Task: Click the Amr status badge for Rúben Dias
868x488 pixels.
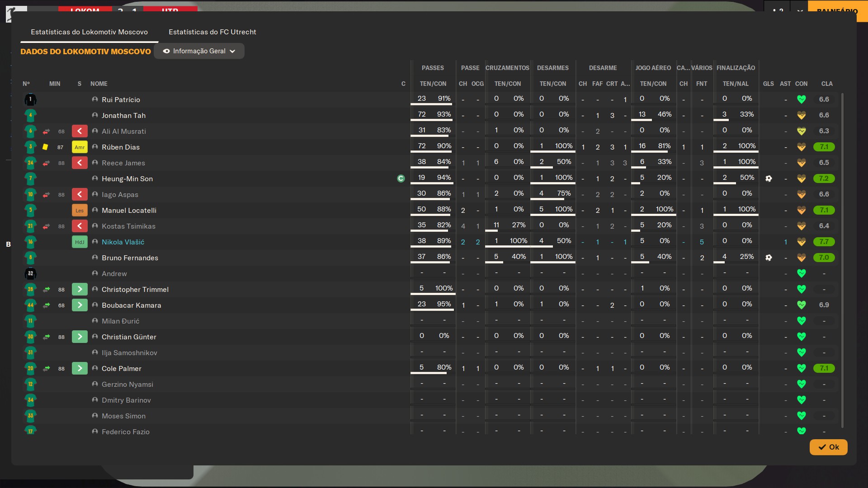Action: (x=80, y=147)
